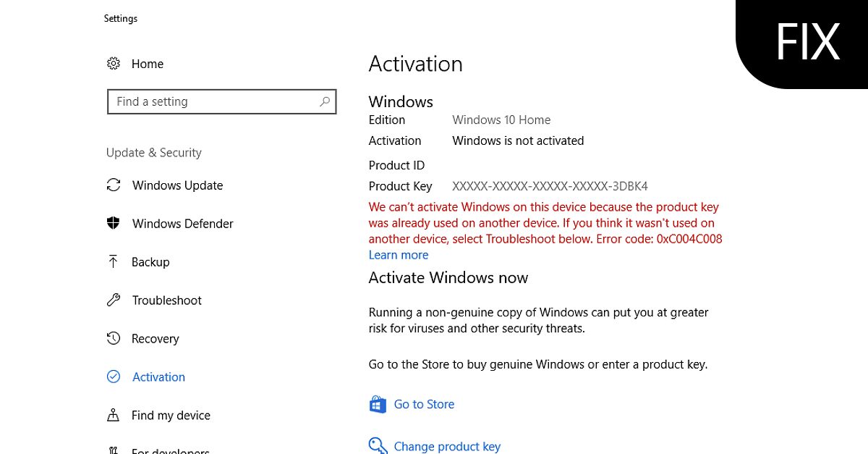The image size is (868, 454).
Task: Click the Windows Update sync arrows icon
Action: click(x=114, y=185)
